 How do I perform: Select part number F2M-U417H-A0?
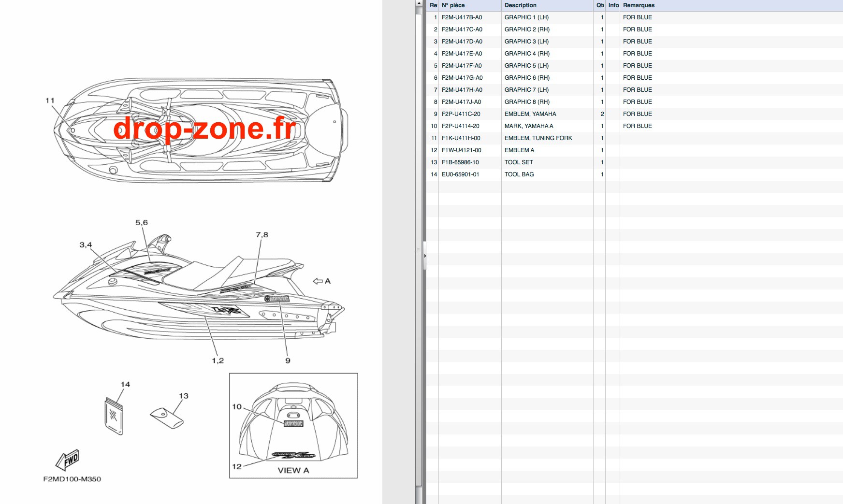(462, 90)
